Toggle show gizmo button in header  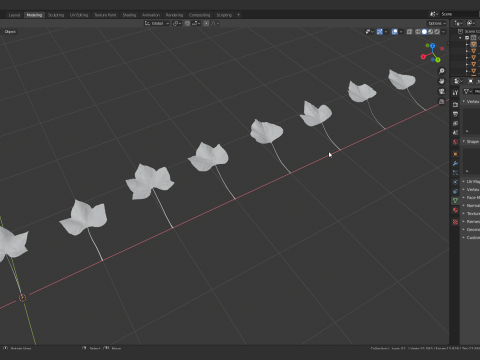tap(379, 32)
